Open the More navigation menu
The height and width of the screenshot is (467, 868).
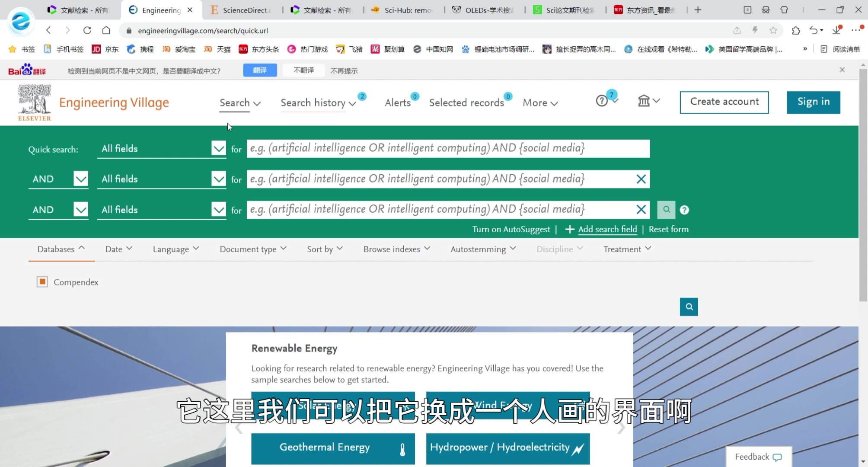(x=540, y=102)
